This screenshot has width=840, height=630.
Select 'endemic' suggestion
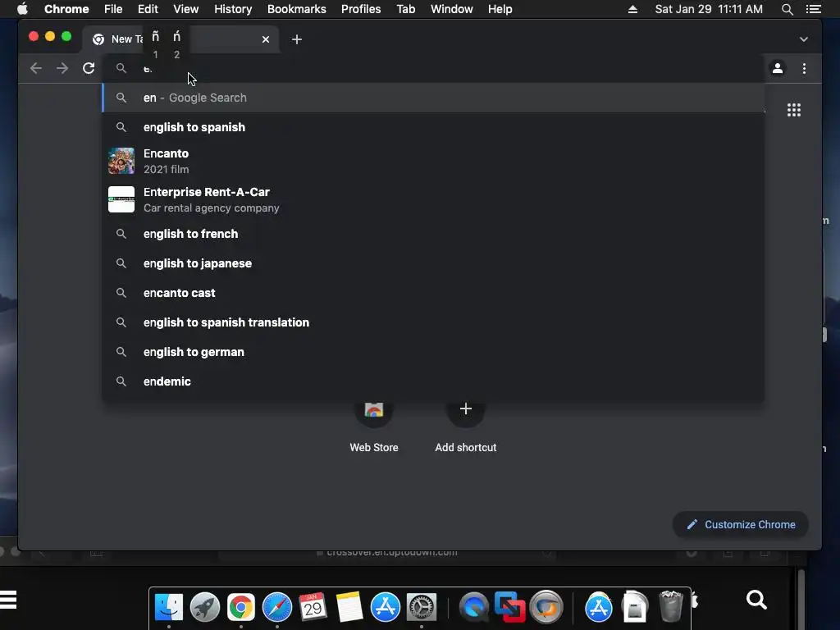click(433, 381)
